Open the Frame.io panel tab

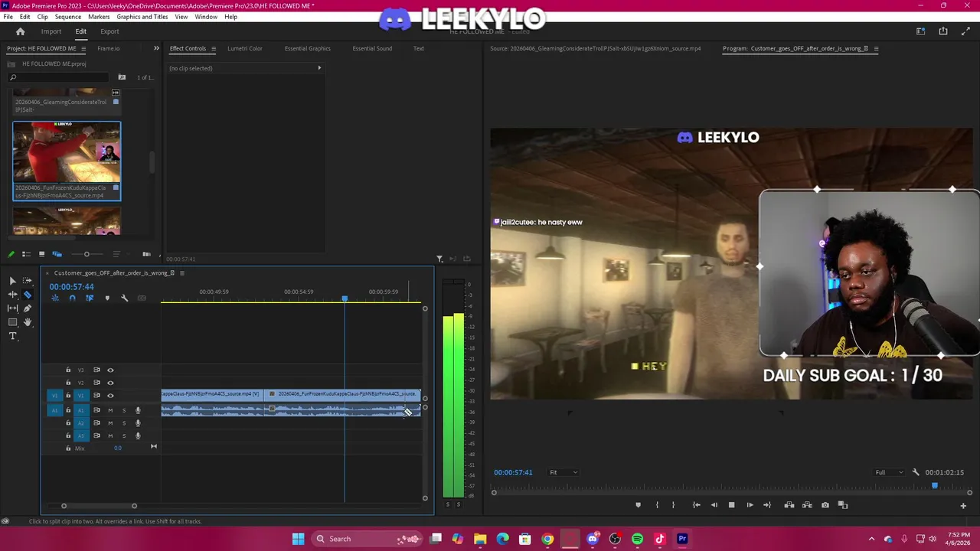pos(108,48)
